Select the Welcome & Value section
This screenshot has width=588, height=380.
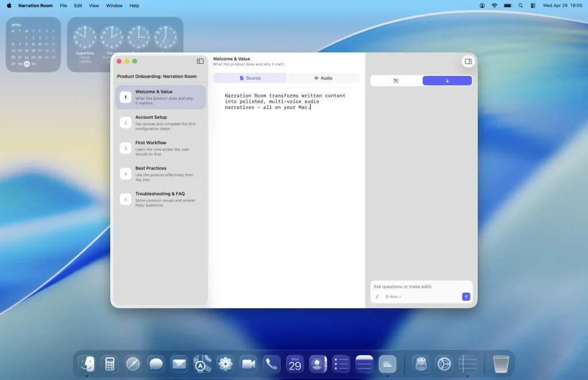tap(161, 97)
